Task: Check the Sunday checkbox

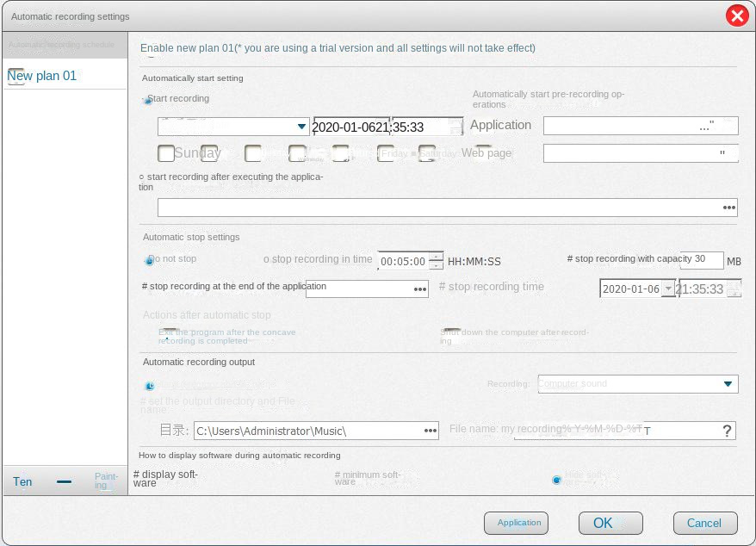Action: (166, 152)
